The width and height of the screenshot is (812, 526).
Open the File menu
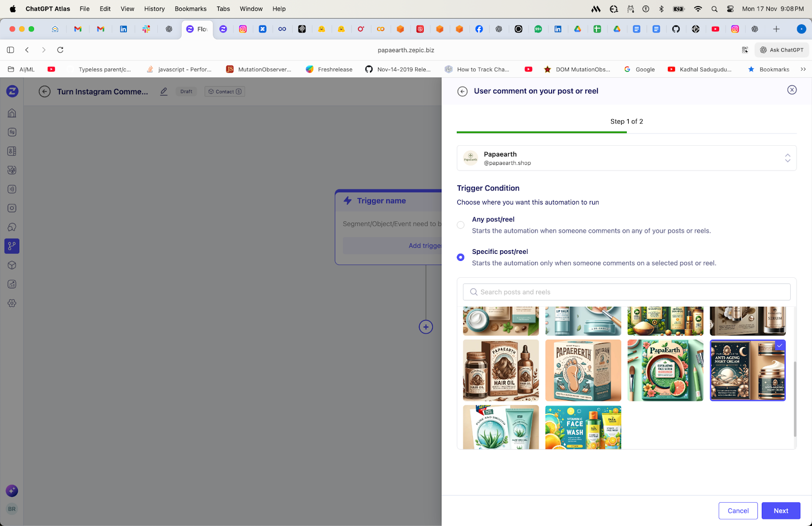[85, 9]
